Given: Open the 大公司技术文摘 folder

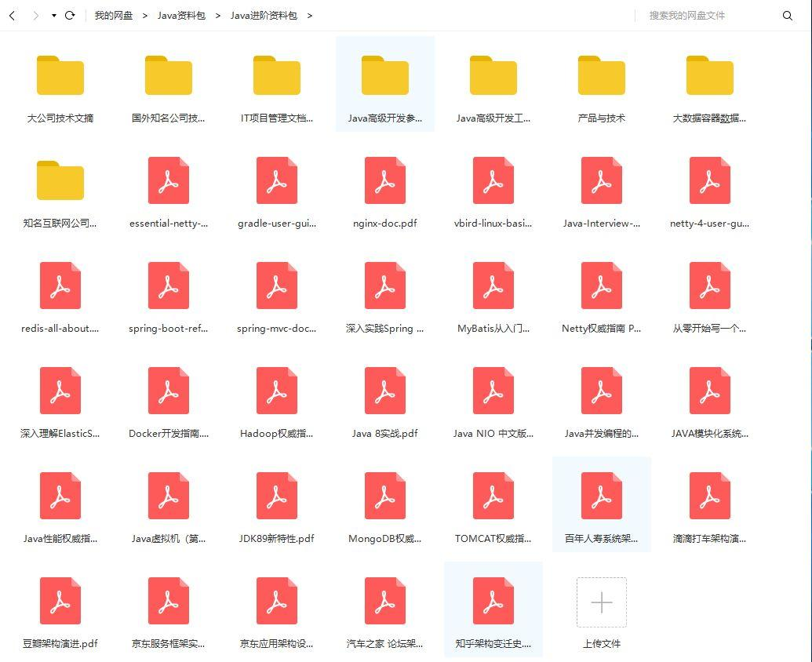Looking at the screenshot, I should tap(60, 75).
